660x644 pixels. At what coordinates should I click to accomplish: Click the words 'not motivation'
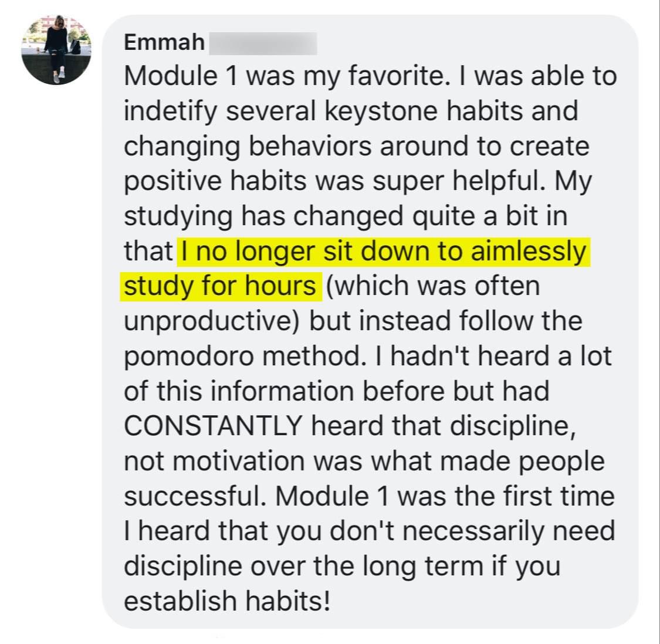[214, 461]
